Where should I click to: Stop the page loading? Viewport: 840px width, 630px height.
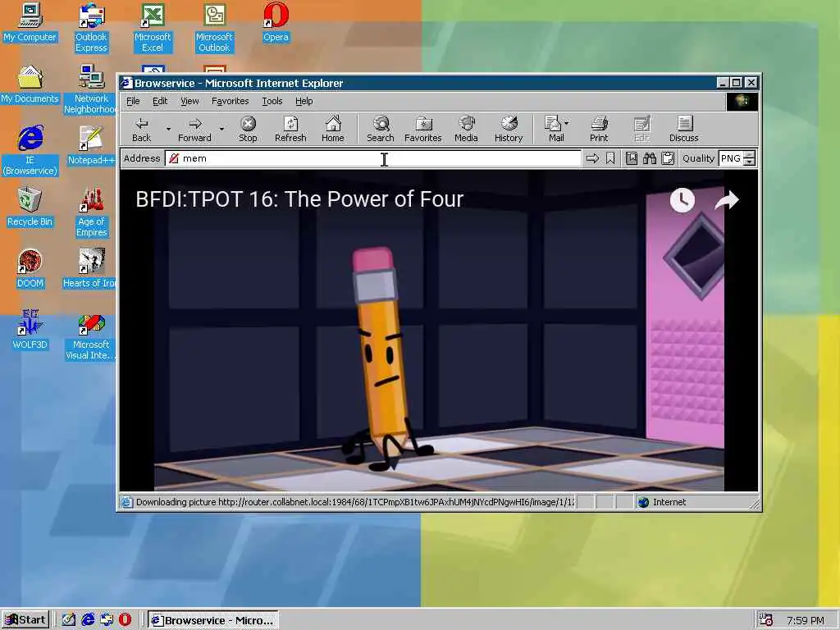248,129
